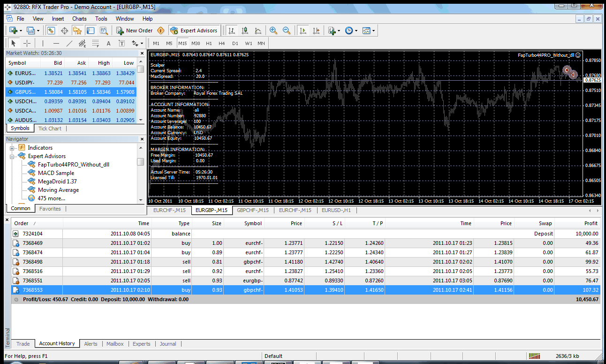Click 475 more... in Navigator
The image size is (606, 364).
[x=52, y=198]
